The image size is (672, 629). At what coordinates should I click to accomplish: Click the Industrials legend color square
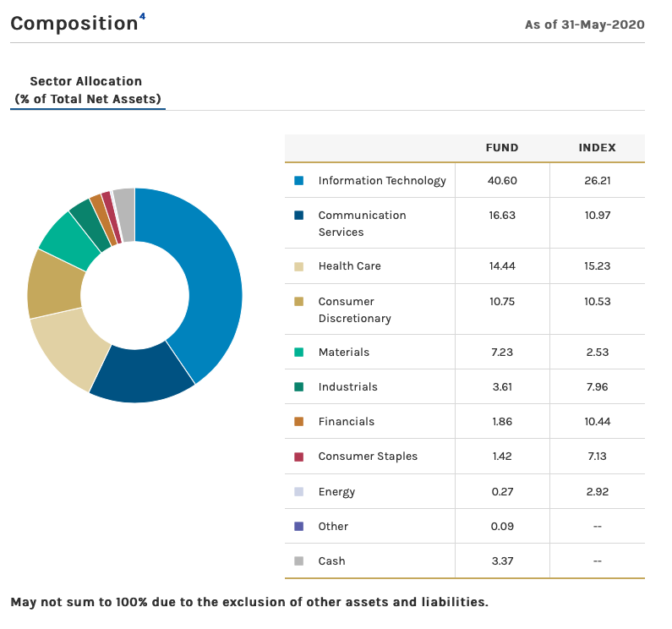coord(298,387)
